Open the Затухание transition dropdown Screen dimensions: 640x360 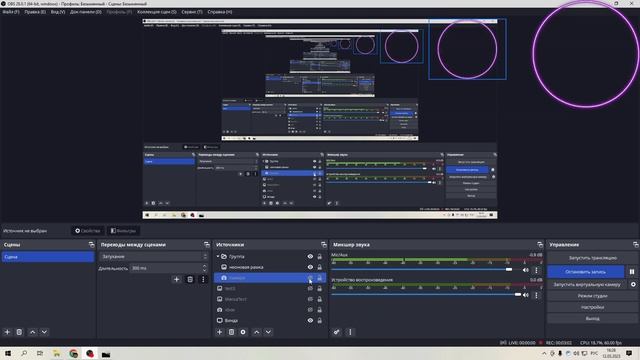[x=153, y=257]
